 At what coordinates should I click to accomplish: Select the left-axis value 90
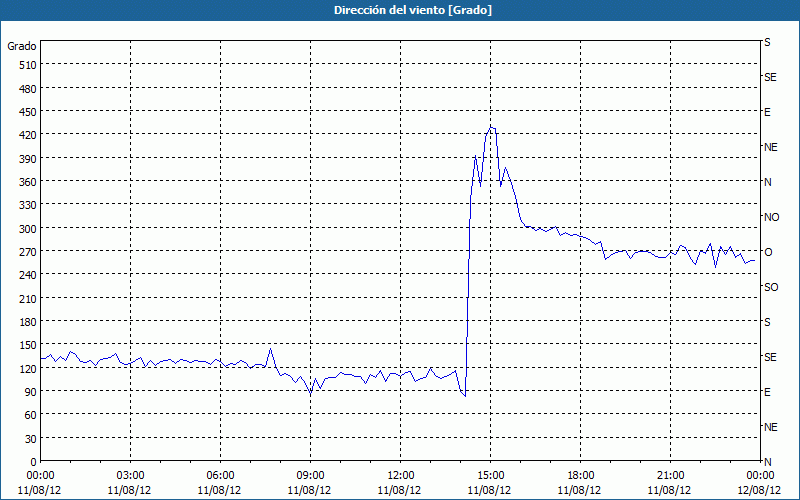[x=31, y=392]
